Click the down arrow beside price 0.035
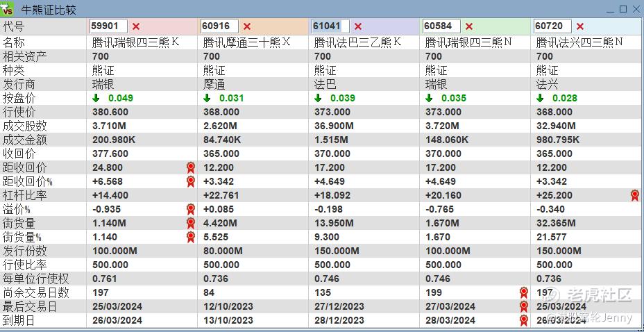 429,98
